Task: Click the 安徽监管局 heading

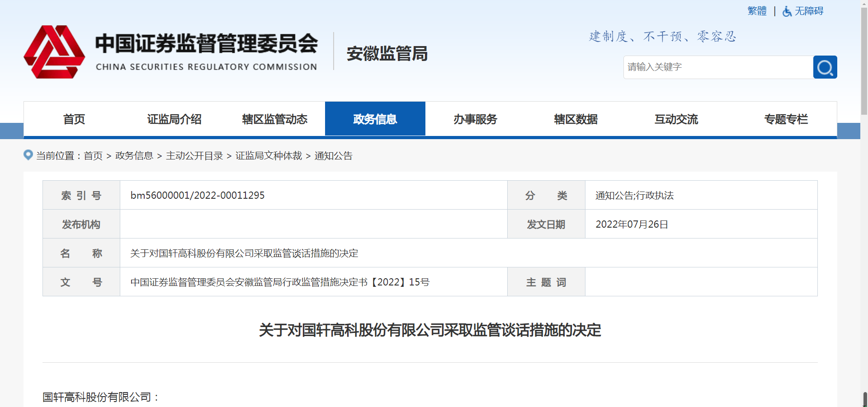Action: coord(387,54)
